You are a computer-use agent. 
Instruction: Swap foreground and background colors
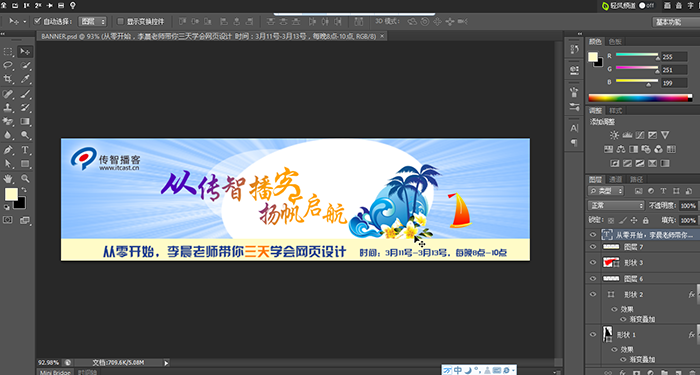click(24, 190)
